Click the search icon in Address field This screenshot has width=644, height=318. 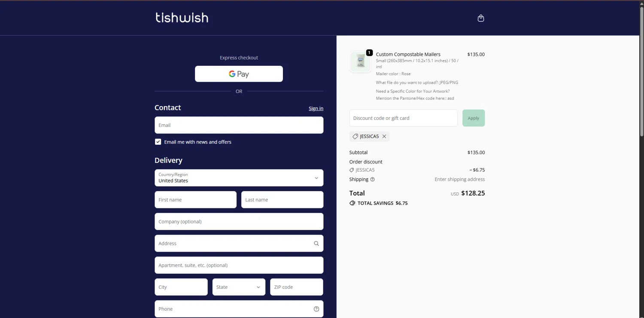[316, 244]
